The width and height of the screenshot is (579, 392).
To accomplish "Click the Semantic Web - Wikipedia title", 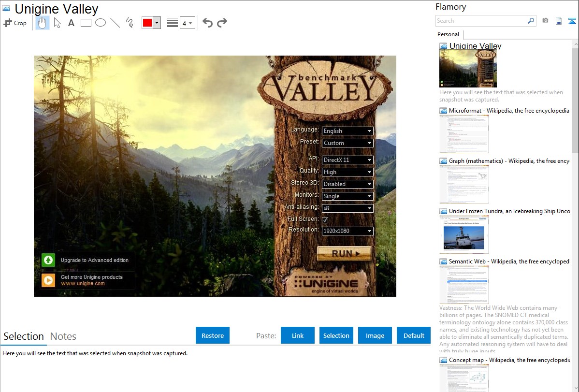I will click(509, 261).
